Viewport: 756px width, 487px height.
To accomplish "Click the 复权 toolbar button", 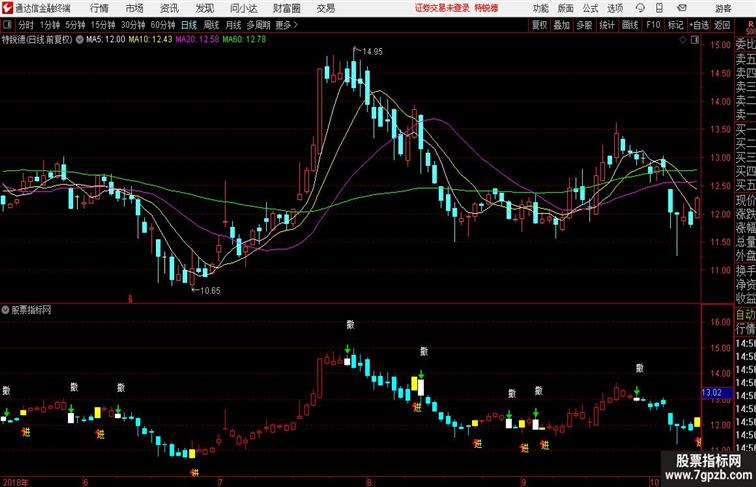I will tap(540, 25).
